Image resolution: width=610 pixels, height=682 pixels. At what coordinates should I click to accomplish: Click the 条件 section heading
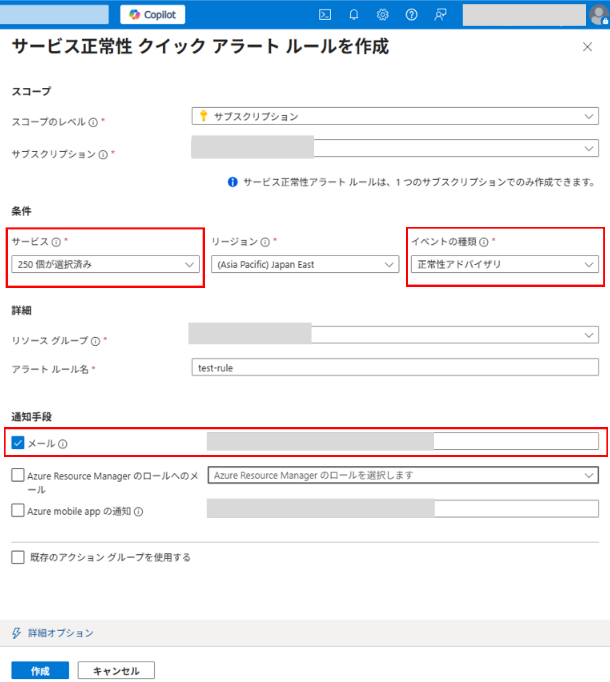point(21,211)
